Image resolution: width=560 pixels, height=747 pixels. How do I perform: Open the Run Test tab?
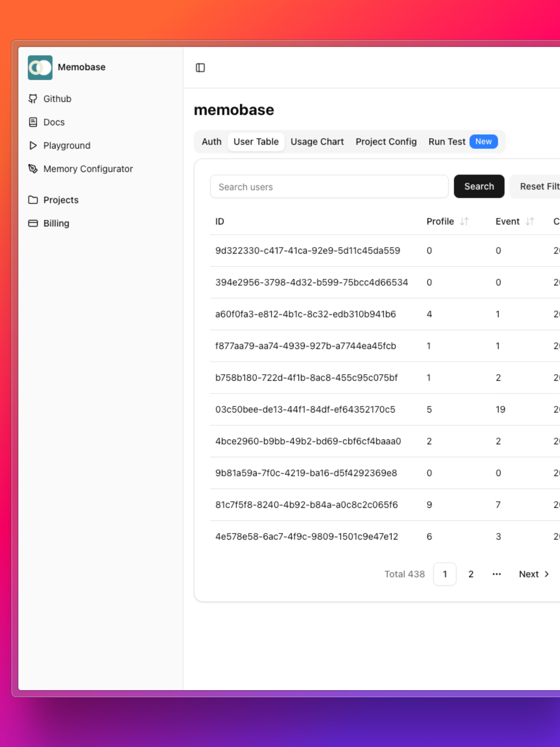[x=447, y=141]
